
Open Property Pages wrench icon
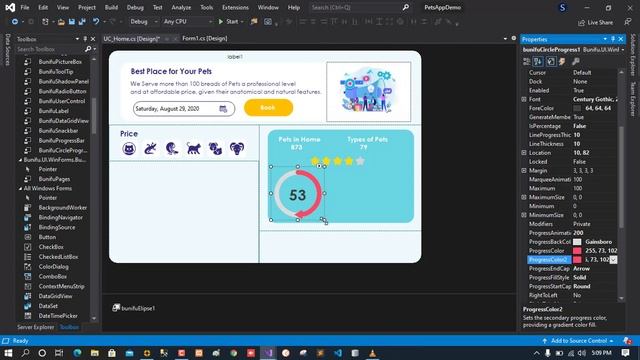576,61
